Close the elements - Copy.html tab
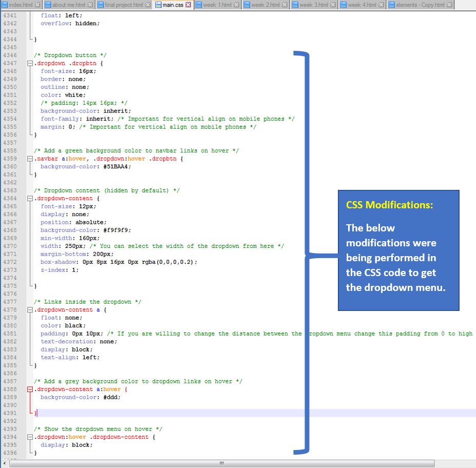This screenshot has height=468, width=476. coord(449,5)
